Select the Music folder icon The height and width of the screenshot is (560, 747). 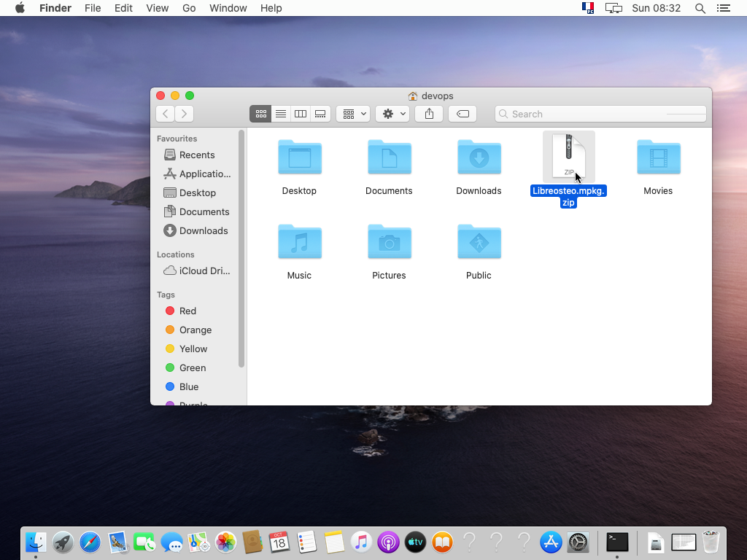(x=300, y=241)
